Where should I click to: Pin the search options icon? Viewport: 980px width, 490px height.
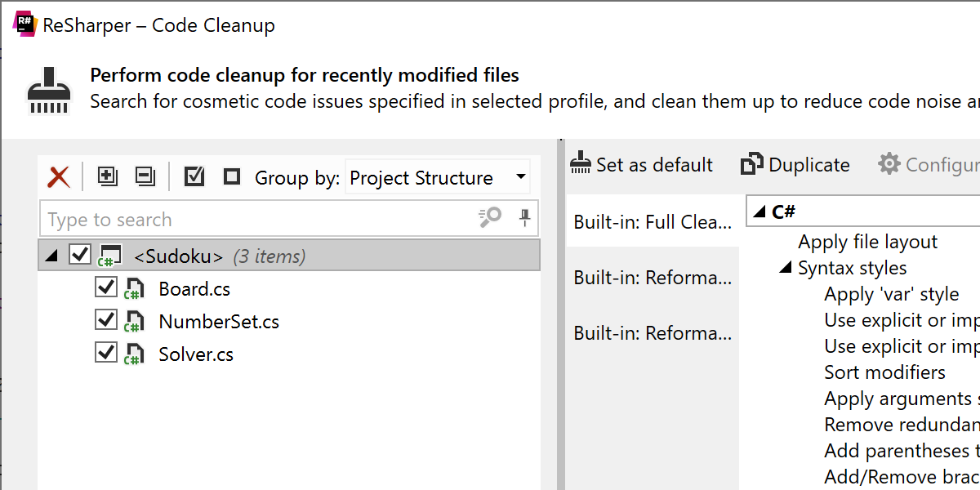coord(525,217)
